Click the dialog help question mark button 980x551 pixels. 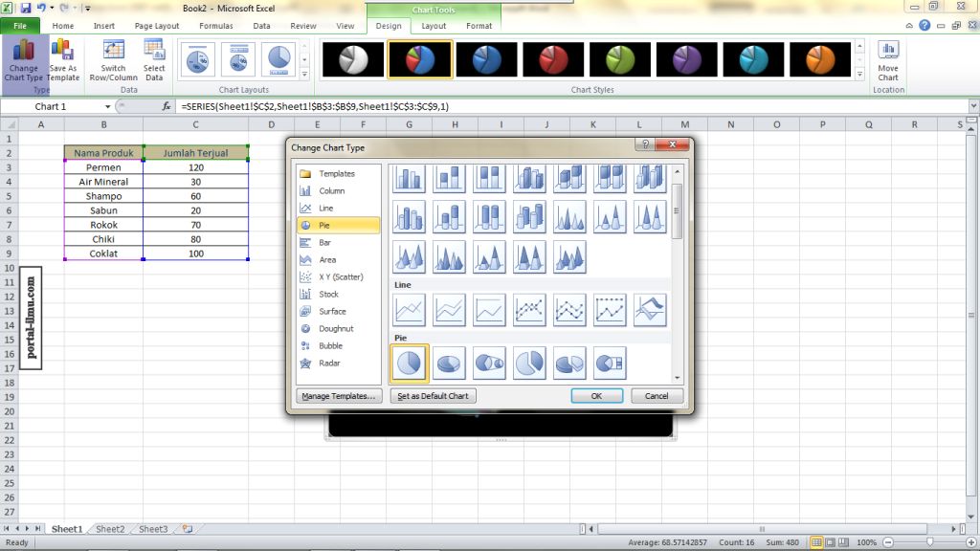(645, 144)
